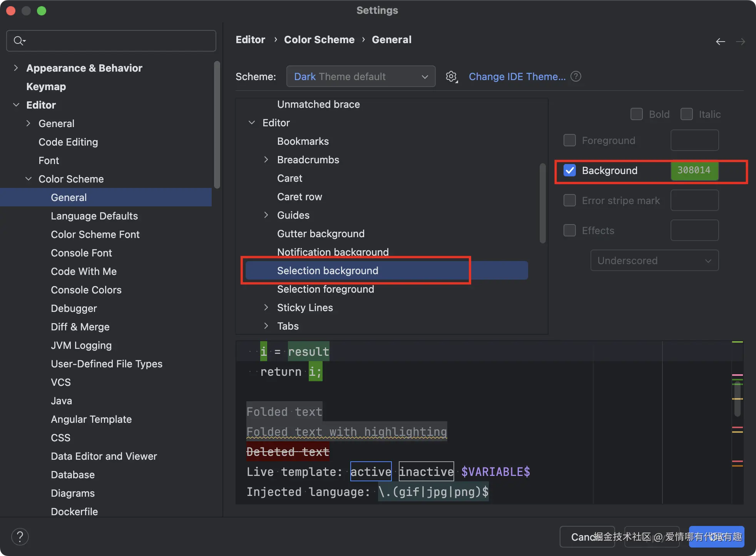The width and height of the screenshot is (756, 556).
Task: Expand the Sticky Lines node
Action: [266, 308]
